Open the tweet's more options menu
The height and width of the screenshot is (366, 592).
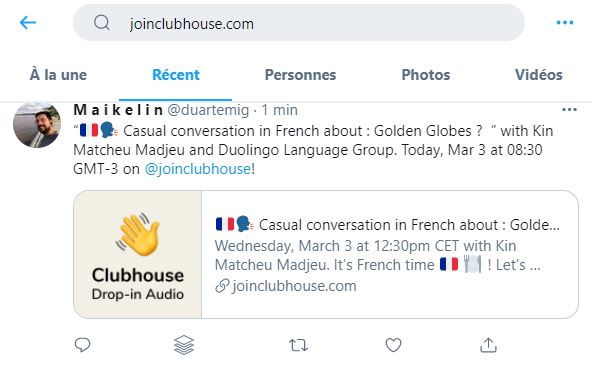point(569,110)
